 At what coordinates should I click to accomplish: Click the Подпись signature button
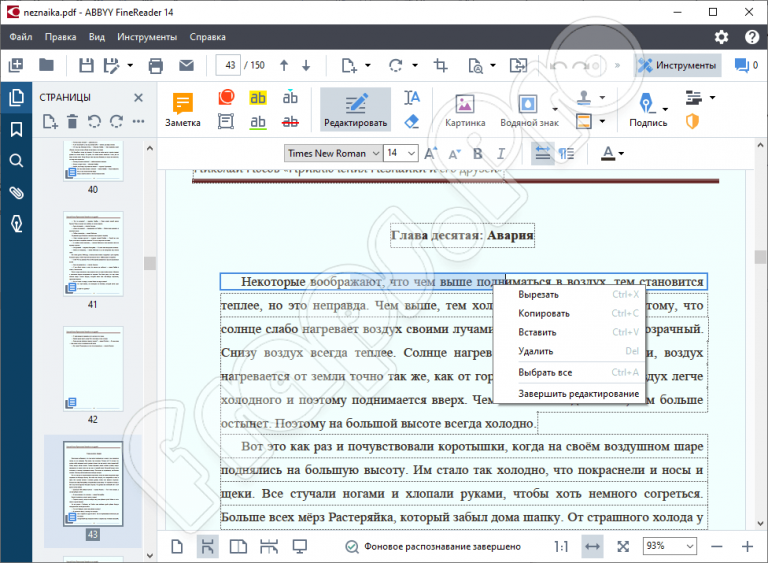click(648, 110)
